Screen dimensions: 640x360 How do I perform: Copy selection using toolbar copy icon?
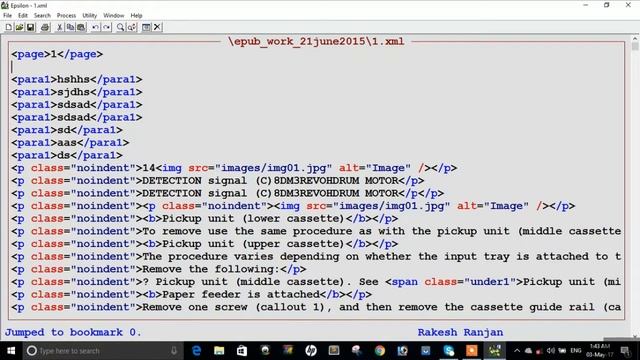tap(70, 27)
